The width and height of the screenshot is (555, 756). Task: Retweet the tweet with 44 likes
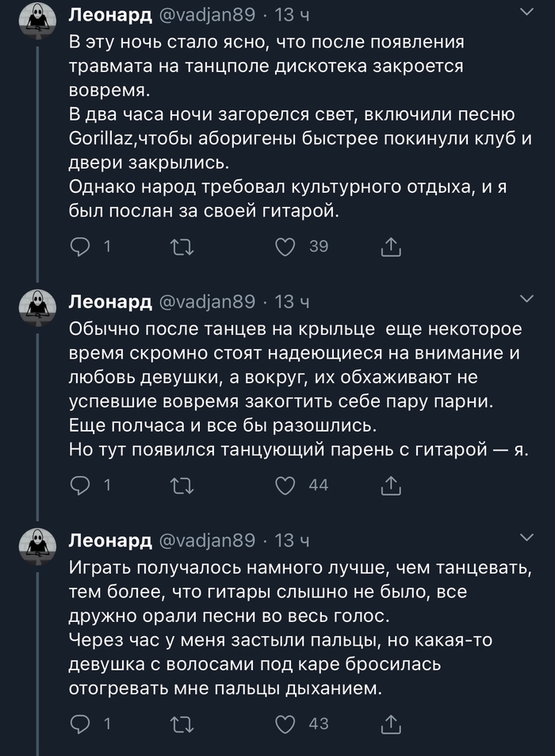pos(182,485)
